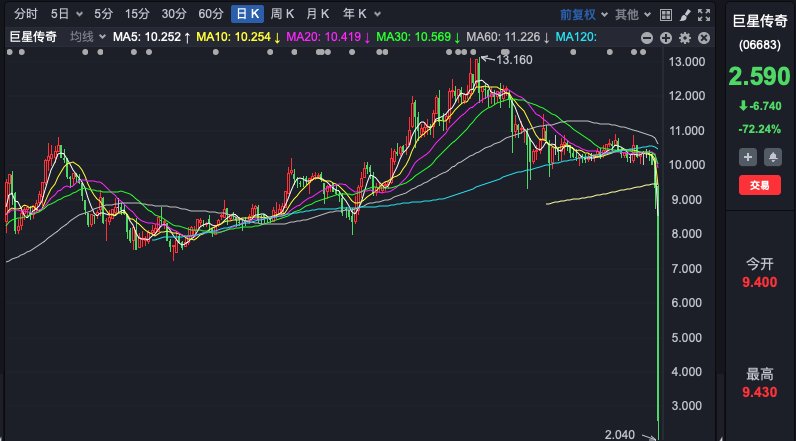The height and width of the screenshot is (441, 796).
Task: Expand the 前复权 adjustment dropdown
Action: 583,14
